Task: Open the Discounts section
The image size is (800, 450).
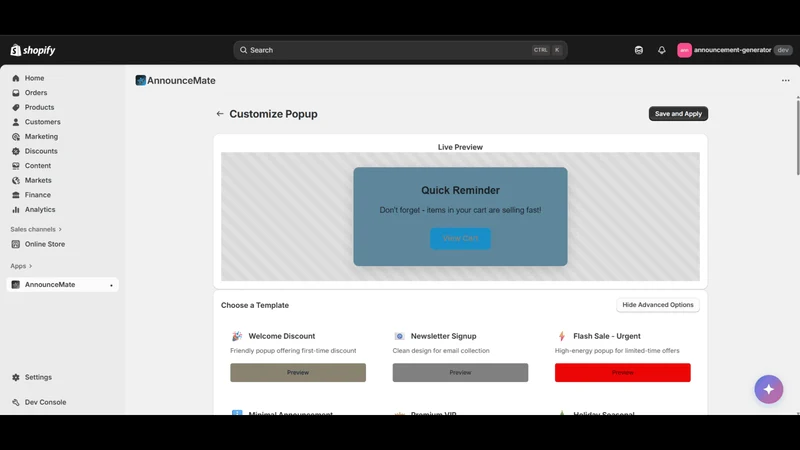Action: [41, 151]
